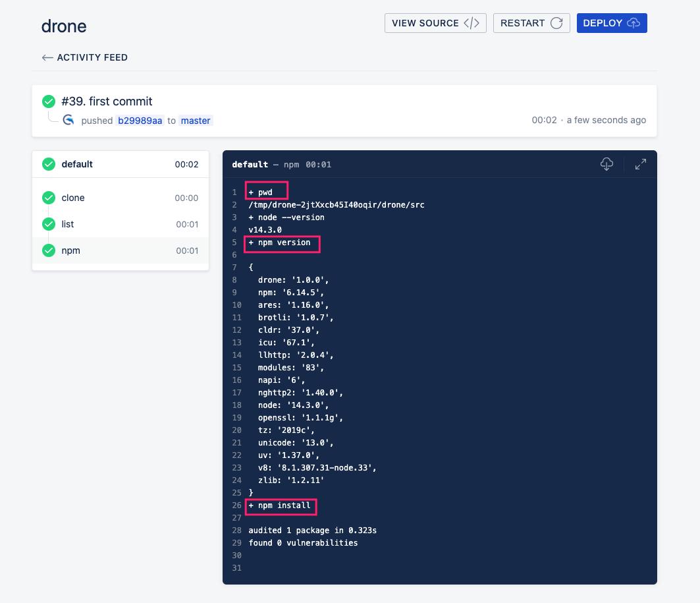This screenshot has width=700, height=603.
Task: Click the back arrow beside Activity Feed
Action: [x=47, y=57]
